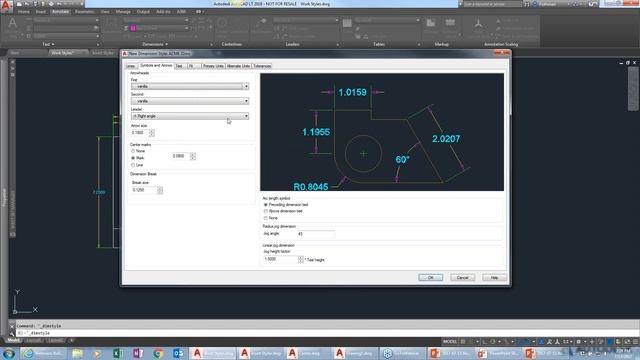Click Cancel in the dimension style dialog
Viewport: 640px width, 360px height.
[x=462, y=278]
